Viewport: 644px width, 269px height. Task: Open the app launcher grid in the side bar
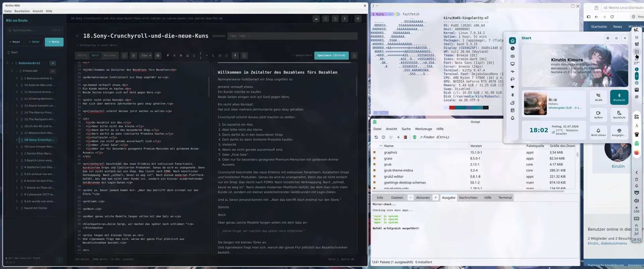(x=637, y=52)
